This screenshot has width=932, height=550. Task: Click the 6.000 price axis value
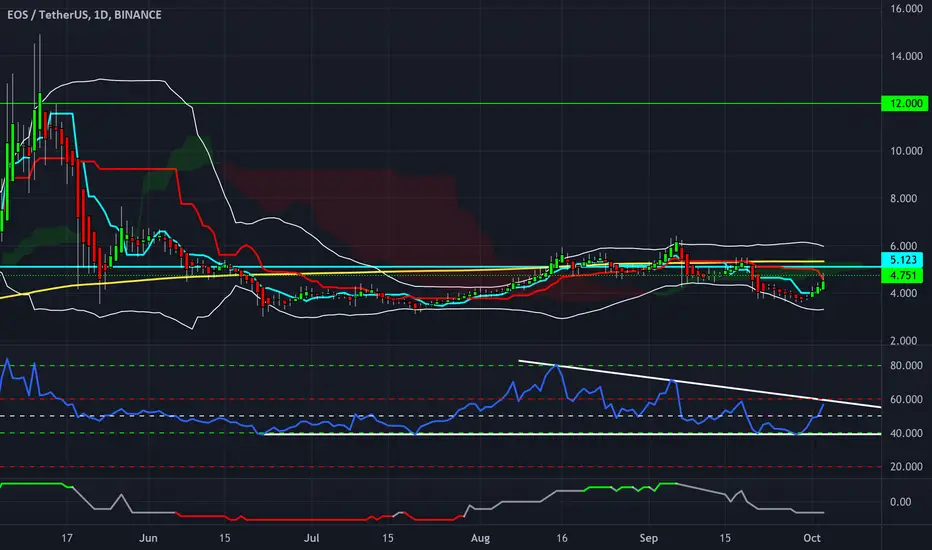[x=903, y=246]
